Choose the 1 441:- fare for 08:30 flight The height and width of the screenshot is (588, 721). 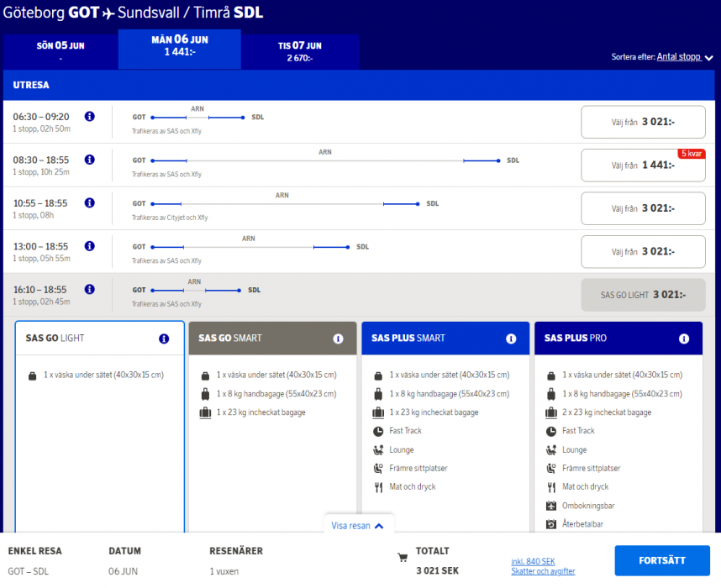coord(643,165)
